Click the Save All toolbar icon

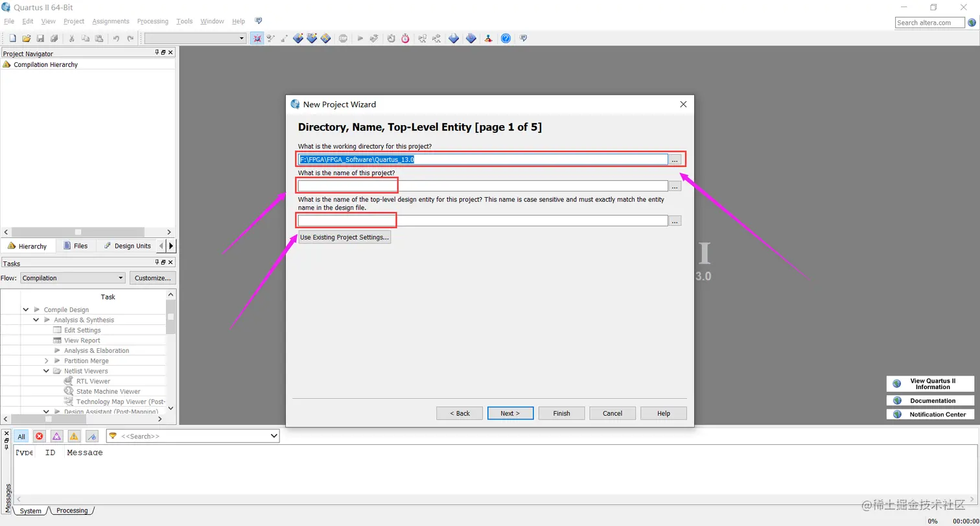54,38
